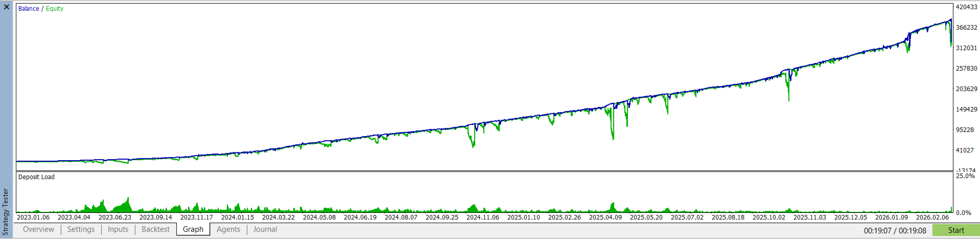The width and height of the screenshot is (980, 239).
Task: Click the 2025.10.02 date label
Action: pyautogui.click(x=769, y=218)
